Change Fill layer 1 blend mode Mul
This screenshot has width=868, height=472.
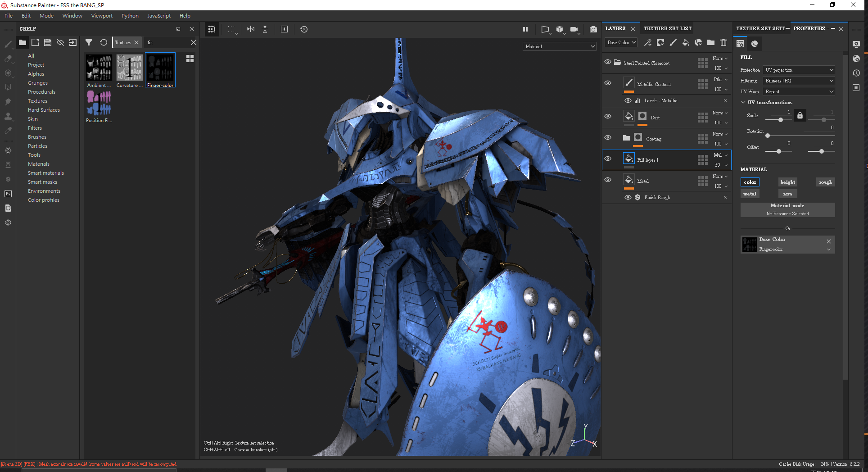[x=720, y=155]
